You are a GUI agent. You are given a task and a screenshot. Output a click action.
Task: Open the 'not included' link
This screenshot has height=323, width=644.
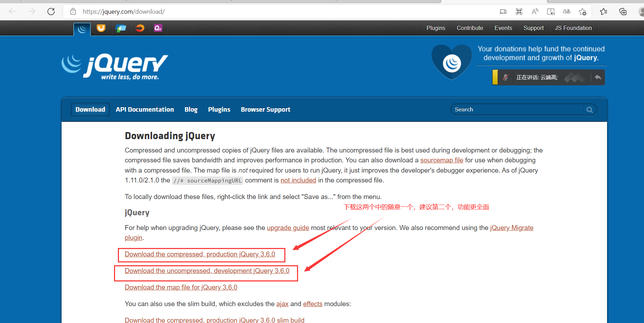298,180
